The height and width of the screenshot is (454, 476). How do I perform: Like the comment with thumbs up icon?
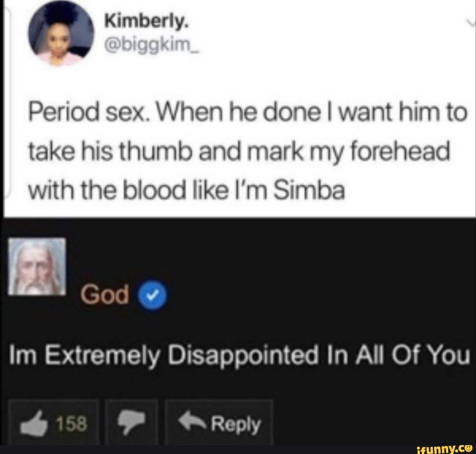[x=34, y=423]
